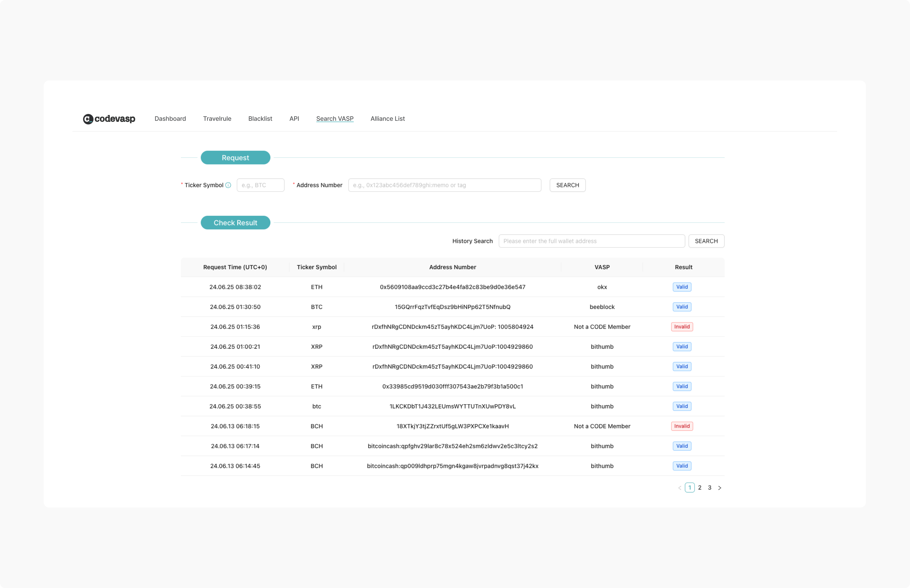The width and height of the screenshot is (910, 588).
Task: Click the Address Number input field
Action: (444, 185)
